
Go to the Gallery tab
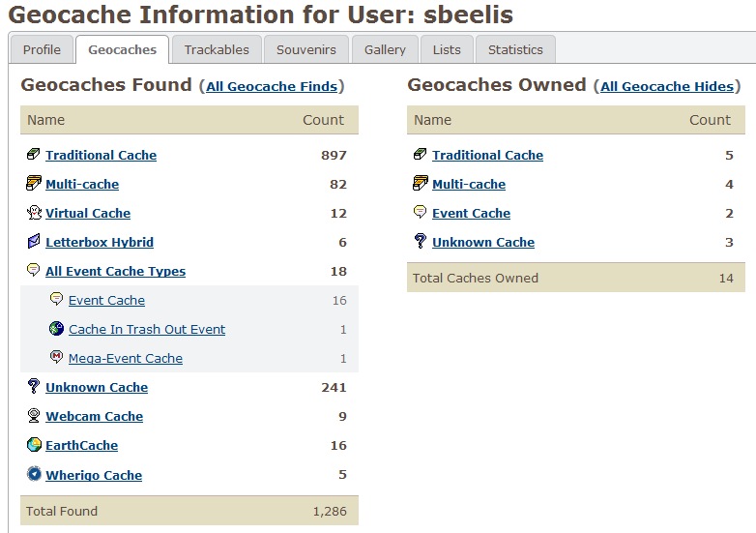(x=385, y=49)
